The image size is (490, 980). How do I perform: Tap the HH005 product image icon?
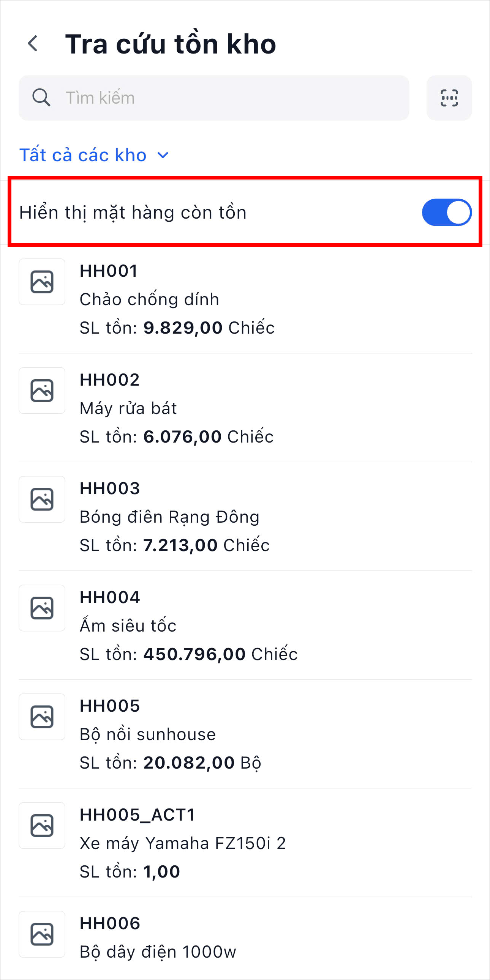tap(42, 717)
